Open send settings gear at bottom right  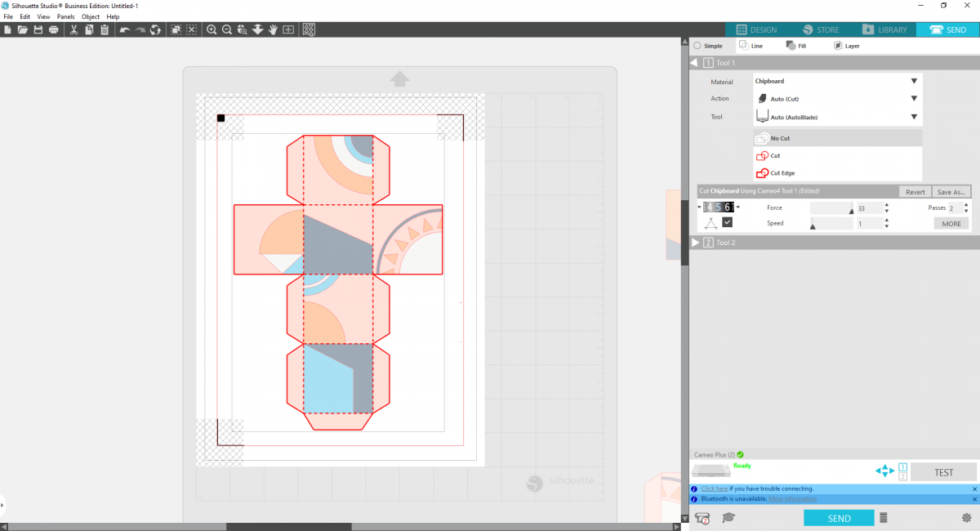click(x=967, y=518)
